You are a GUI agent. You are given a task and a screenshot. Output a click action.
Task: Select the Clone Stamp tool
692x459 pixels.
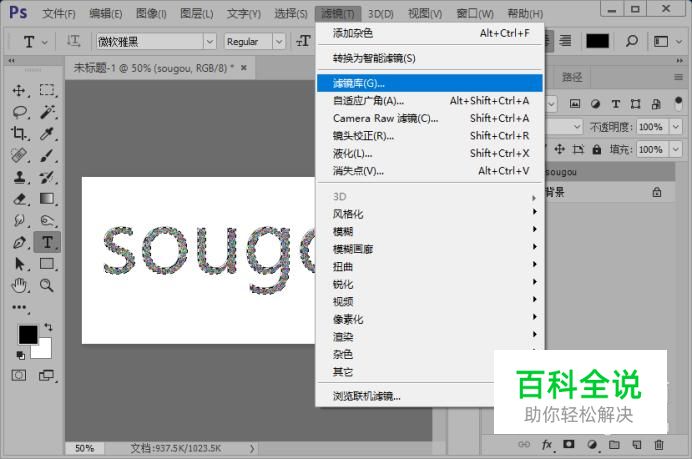point(19,177)
